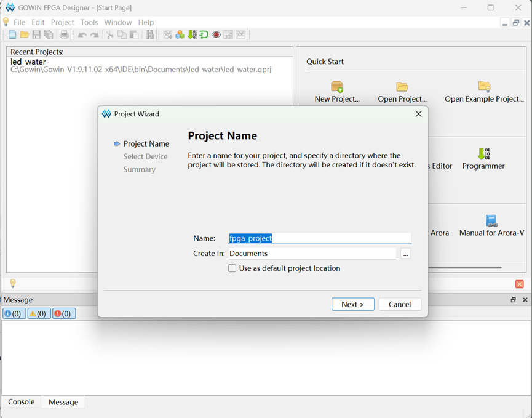Enable Use as default project location
Image resolution: width=532 pixels, height=418 pixels.
point(232,268)
